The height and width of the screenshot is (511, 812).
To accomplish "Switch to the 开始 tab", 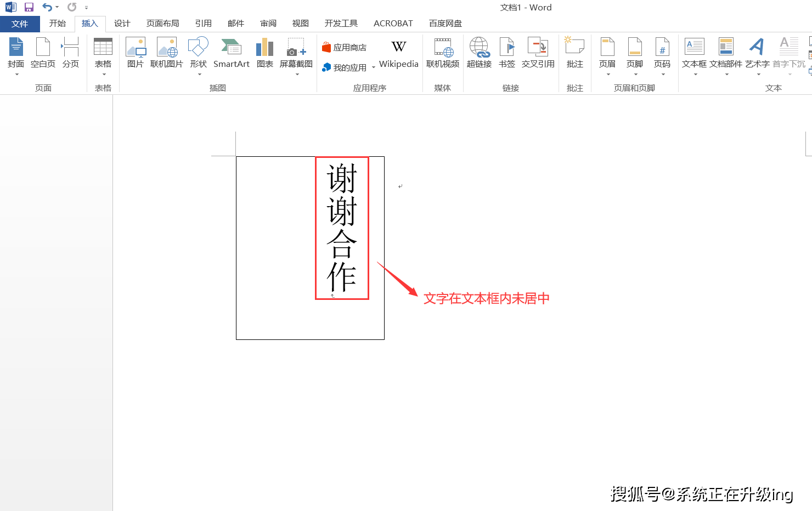I will [58, 24].
